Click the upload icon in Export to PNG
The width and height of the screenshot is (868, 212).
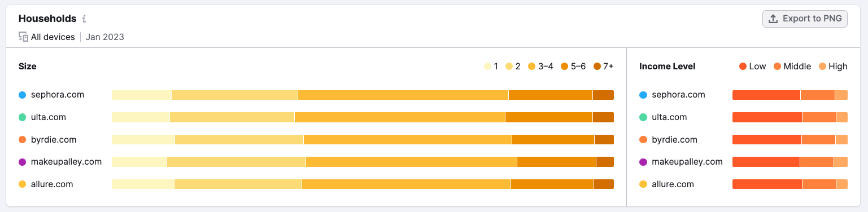tap(773, 19)
